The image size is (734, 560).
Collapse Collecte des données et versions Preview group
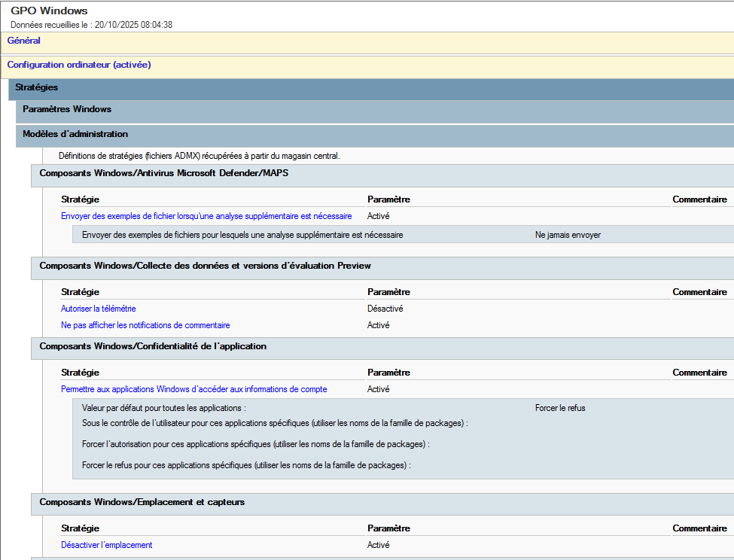point(205,266)
